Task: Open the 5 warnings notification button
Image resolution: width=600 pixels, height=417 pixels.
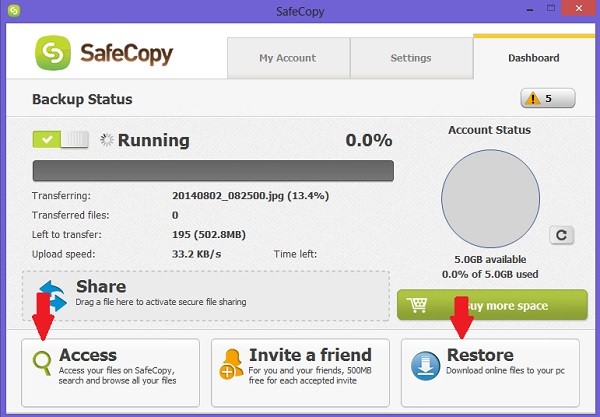Action: (x=548, y=98)
